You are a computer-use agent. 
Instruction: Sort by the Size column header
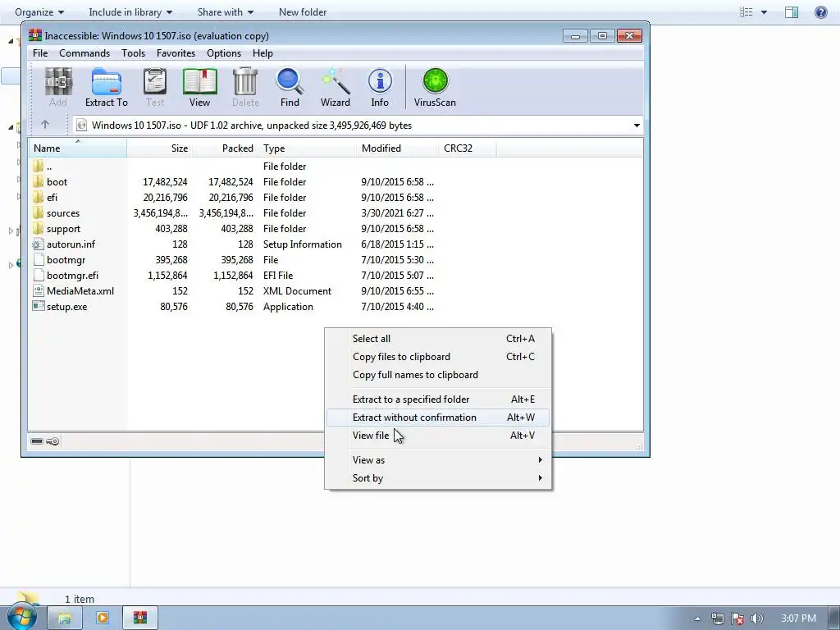tap(159, 148)
